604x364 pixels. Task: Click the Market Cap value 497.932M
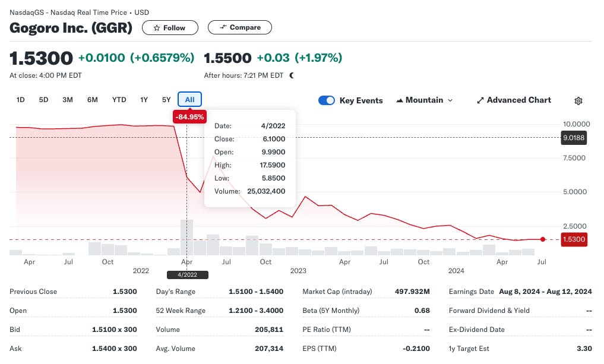click(x=412, y=292)
